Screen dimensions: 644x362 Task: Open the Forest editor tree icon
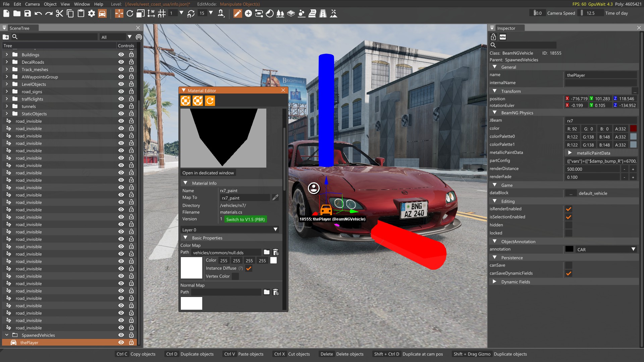click(x=280, y=13)
